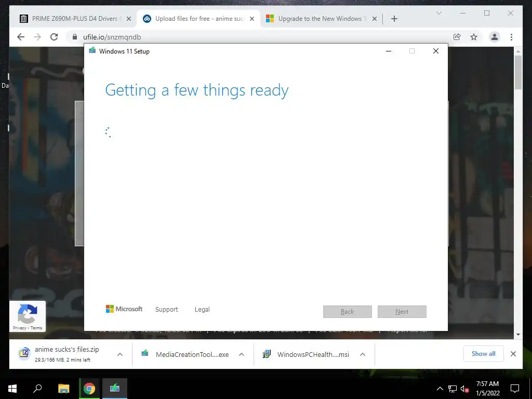Open reCAPTCHA Privacy link
This screenshot has height=399, width=532.
[19, 328]
